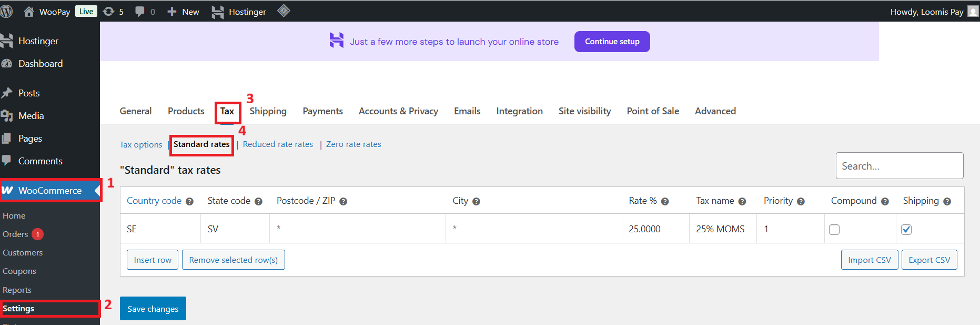Click the WordPress logo icon
Viewport: 980px width, 325px height.
[6, 12]
